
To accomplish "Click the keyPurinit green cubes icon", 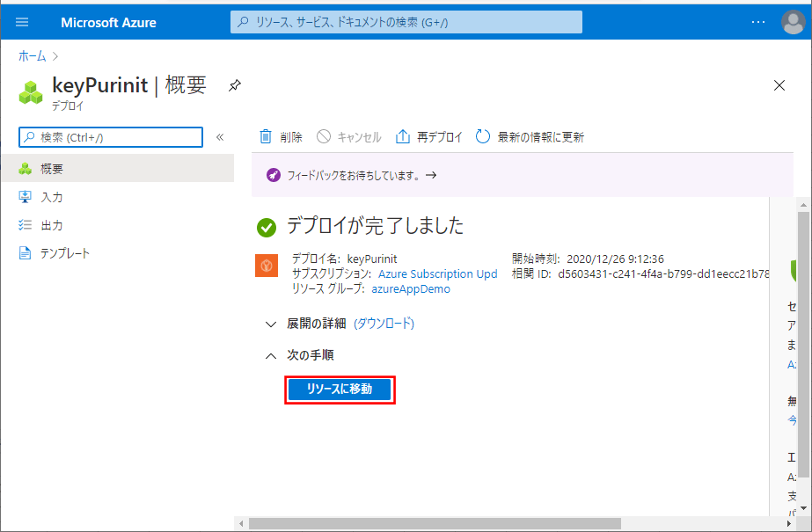I will click(x=31, y=92).
